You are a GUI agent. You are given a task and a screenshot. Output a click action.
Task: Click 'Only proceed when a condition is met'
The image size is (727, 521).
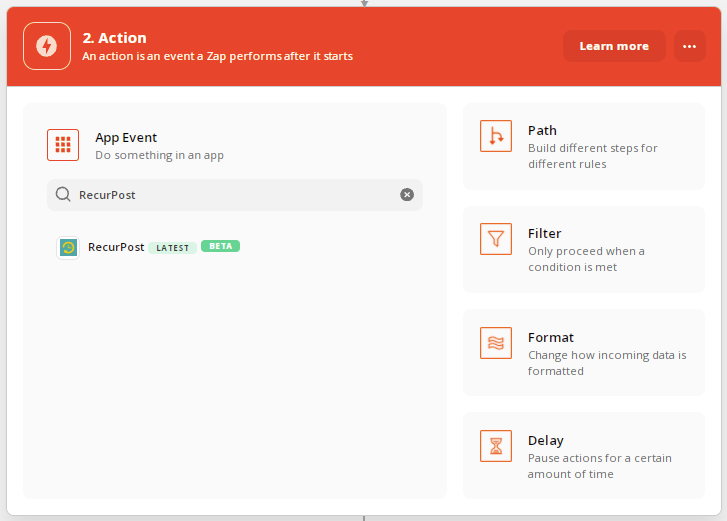tap(586, 259)
